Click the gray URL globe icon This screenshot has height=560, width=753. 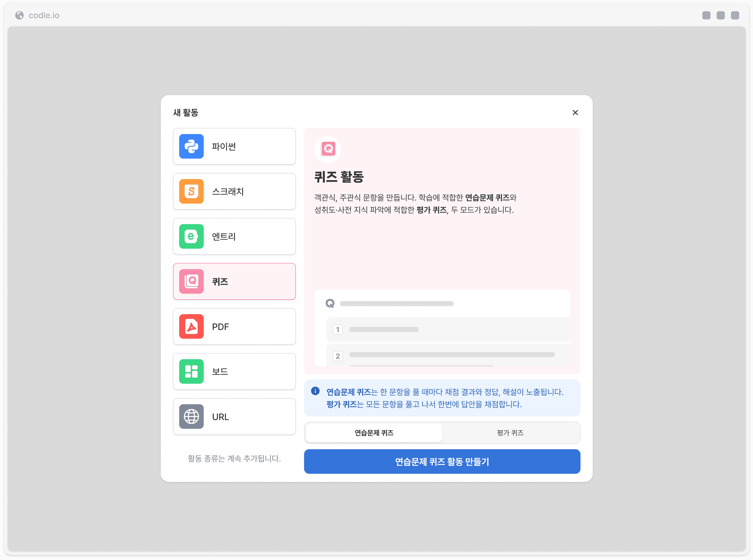tap(191, 416)
